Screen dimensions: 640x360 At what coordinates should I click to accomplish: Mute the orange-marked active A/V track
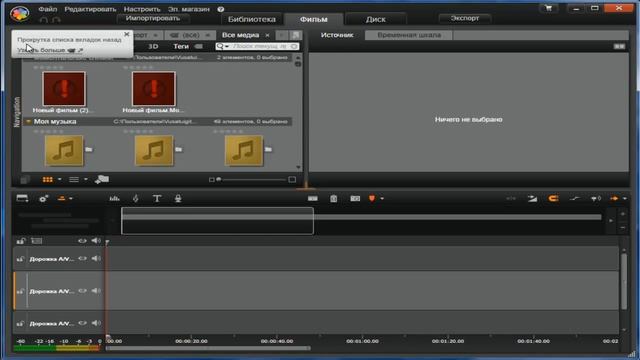(x=96, y=291)
